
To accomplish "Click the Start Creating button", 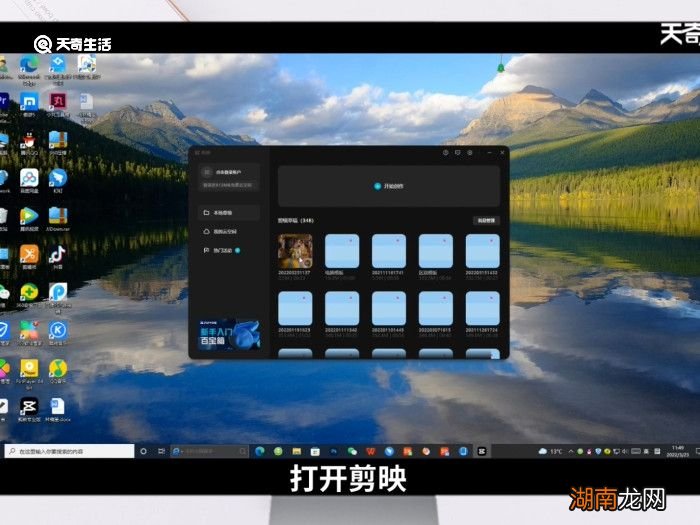I will pyautogui.click(x=389, y=186).
